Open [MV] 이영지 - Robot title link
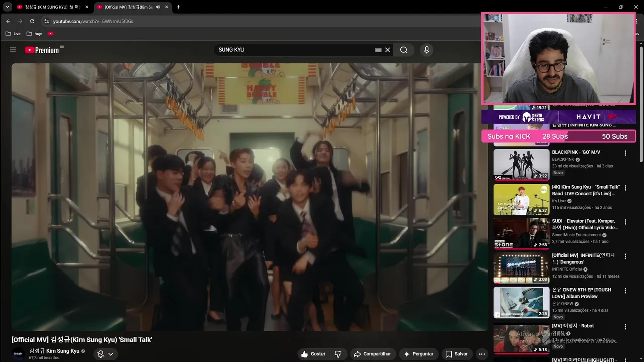 point(573,326)
